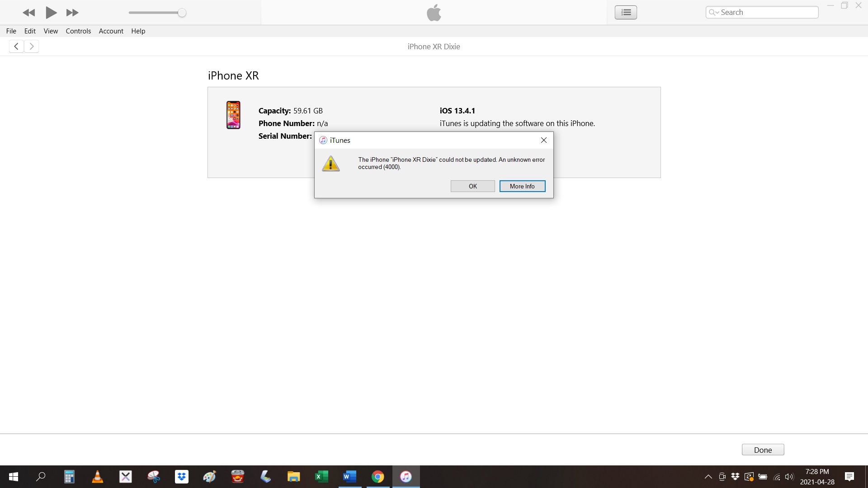Click the iPhone XR device thumbnail
Viewport: 868px width, 488px height.
click(x=233, y=115)
